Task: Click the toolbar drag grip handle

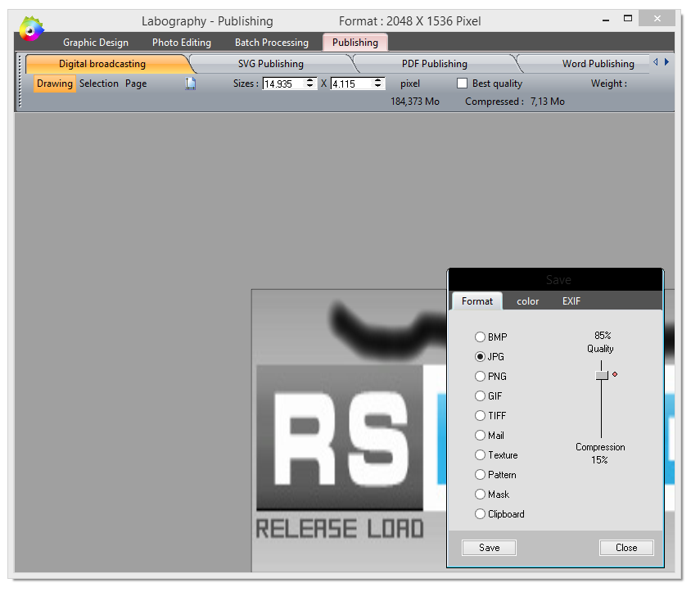Action: (20, 82)
